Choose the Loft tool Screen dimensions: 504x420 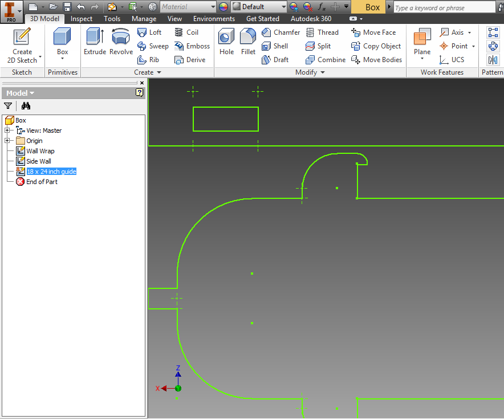click(x=149, y=32)
